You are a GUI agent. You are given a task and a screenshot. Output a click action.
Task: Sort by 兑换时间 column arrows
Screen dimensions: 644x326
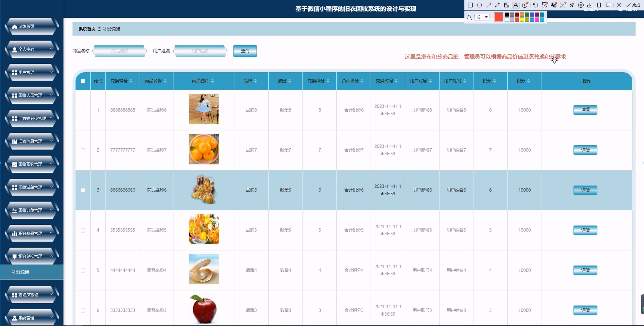396,81
